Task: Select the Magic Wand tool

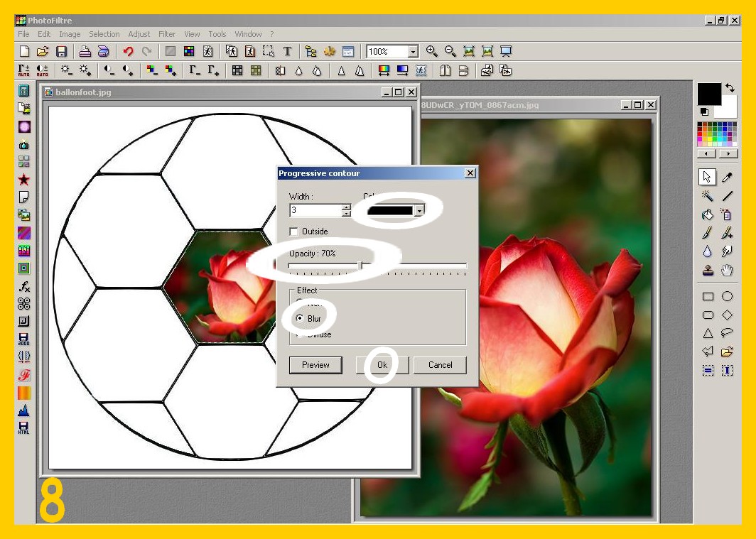Action: point(708,196)
